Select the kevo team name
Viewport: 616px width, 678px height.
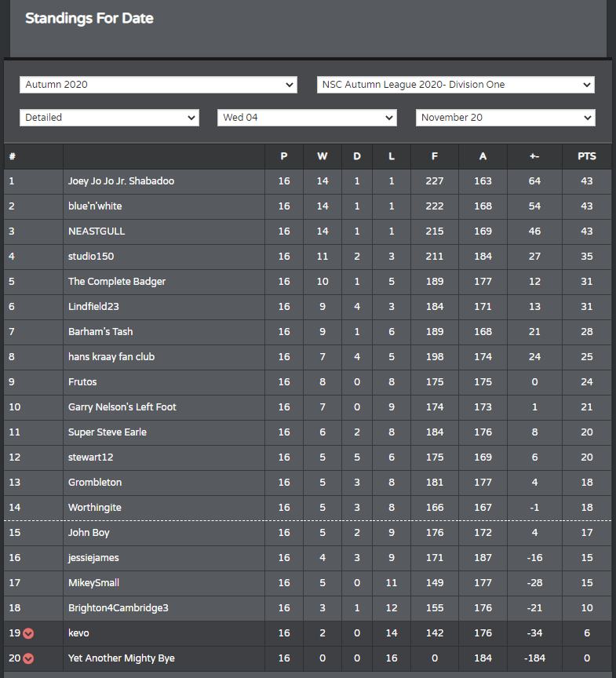[x=78, y=633]
